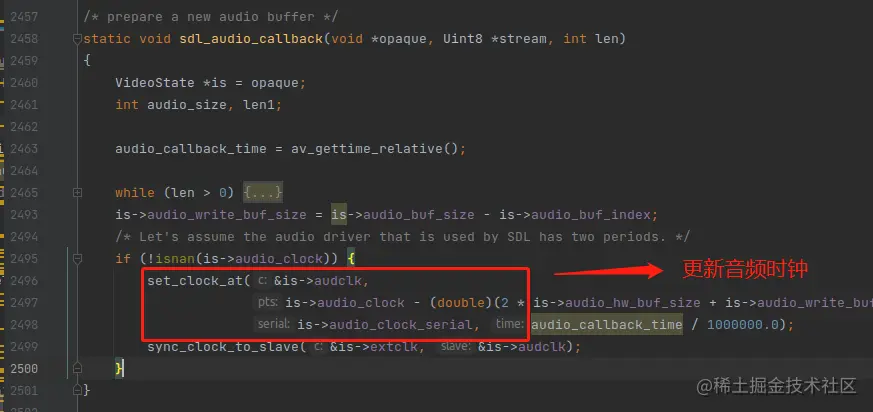Click the 'int len' parameter in signature
The height and width of the screenshot is (412, 873).
click(x=591, y=39)
